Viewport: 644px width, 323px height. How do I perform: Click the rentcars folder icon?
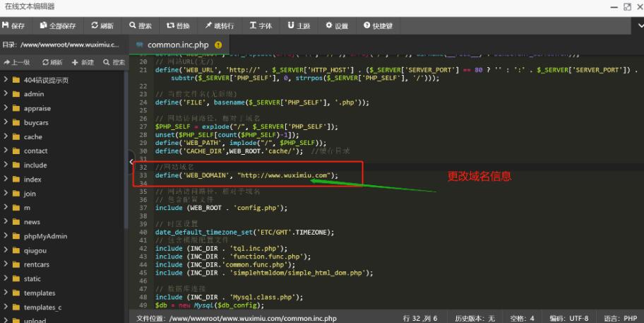point(16,264)
